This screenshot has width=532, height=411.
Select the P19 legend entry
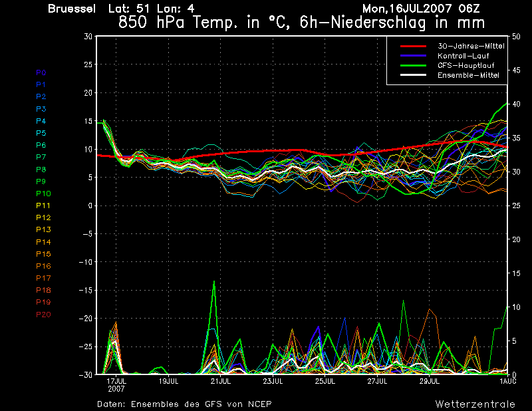(x=43, y=302)
